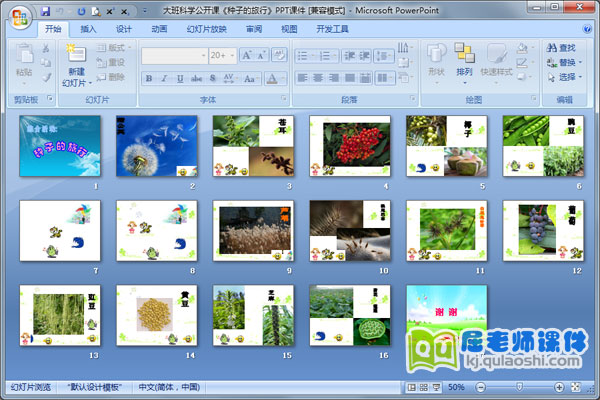This screenshot has width=600, height=400.
Task: Click the Reset (重设) slide button
Action: [x=111, y=62]
